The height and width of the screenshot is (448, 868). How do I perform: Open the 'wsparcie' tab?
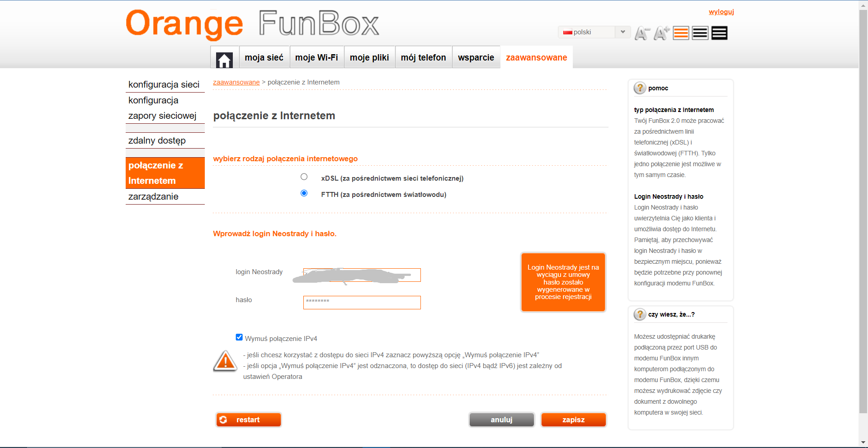pyautogui.click(x=476, y=57)
